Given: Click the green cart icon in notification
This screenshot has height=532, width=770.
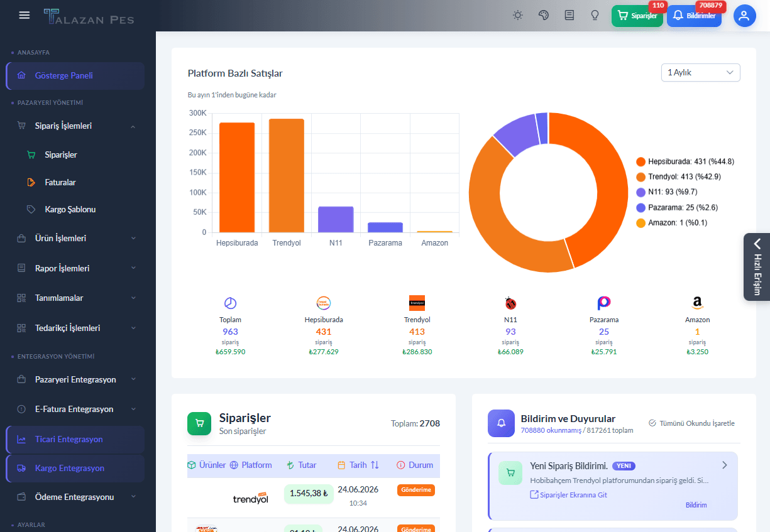Looking at the screenshot, I should point(510,473).
